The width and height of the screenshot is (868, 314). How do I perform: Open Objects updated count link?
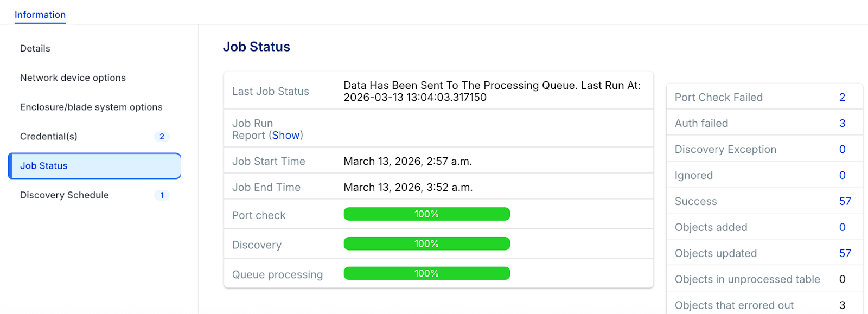[845, 253]
